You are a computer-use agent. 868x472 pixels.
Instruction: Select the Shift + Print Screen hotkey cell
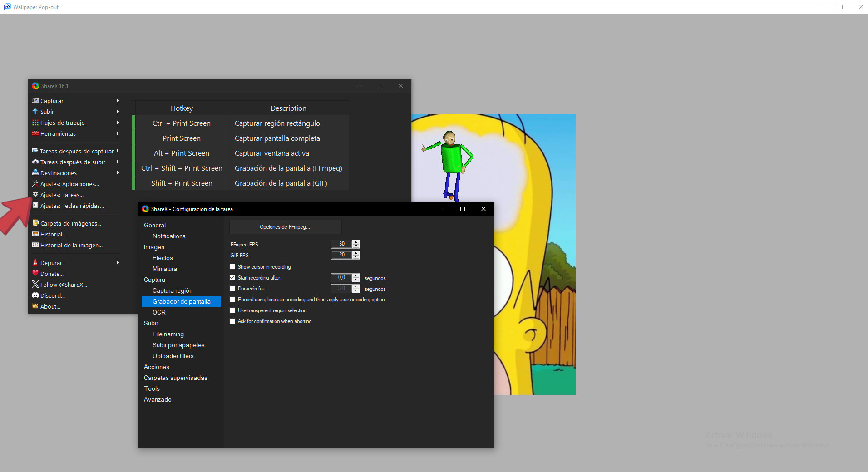[182, 183]
